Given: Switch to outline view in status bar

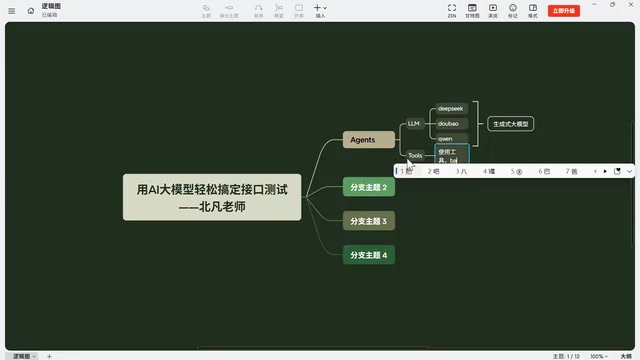Looking at the screenshot, I should coord(626,356).
